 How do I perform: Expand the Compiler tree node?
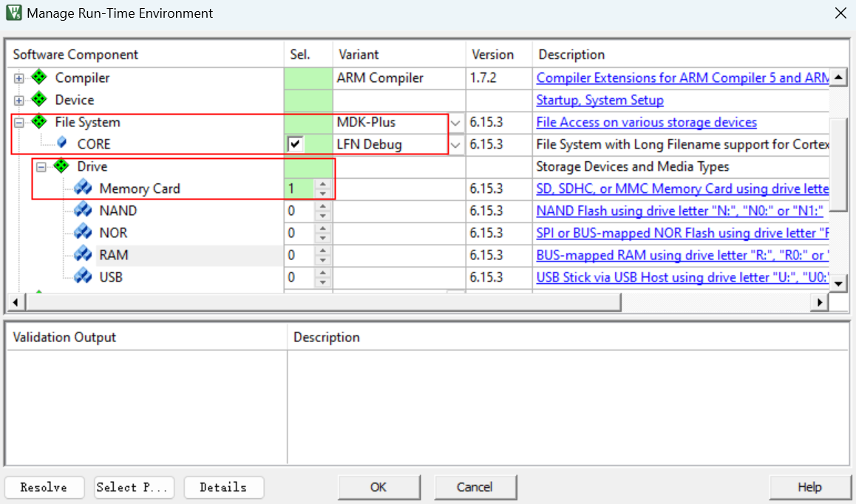19,78
